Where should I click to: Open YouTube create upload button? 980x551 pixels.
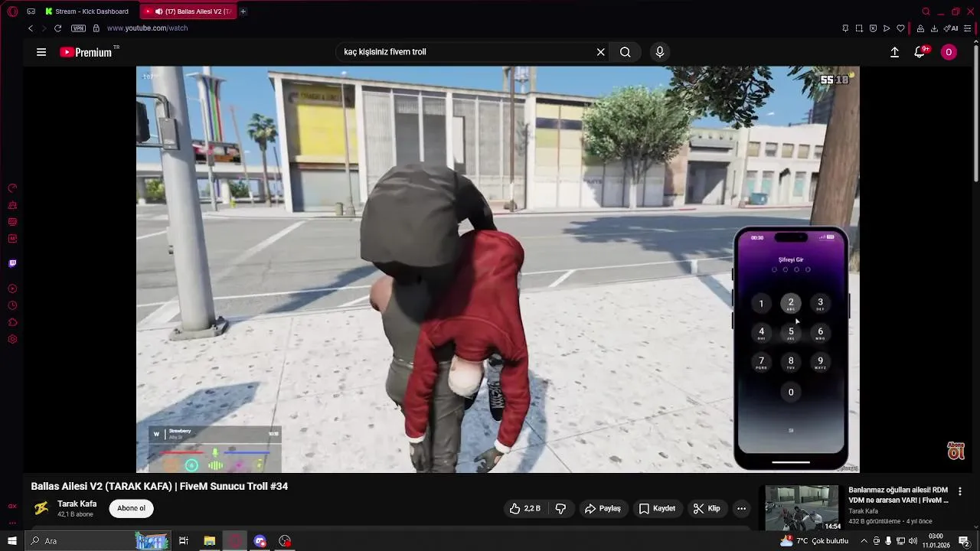pyautogui.click(x=894, y=52)
